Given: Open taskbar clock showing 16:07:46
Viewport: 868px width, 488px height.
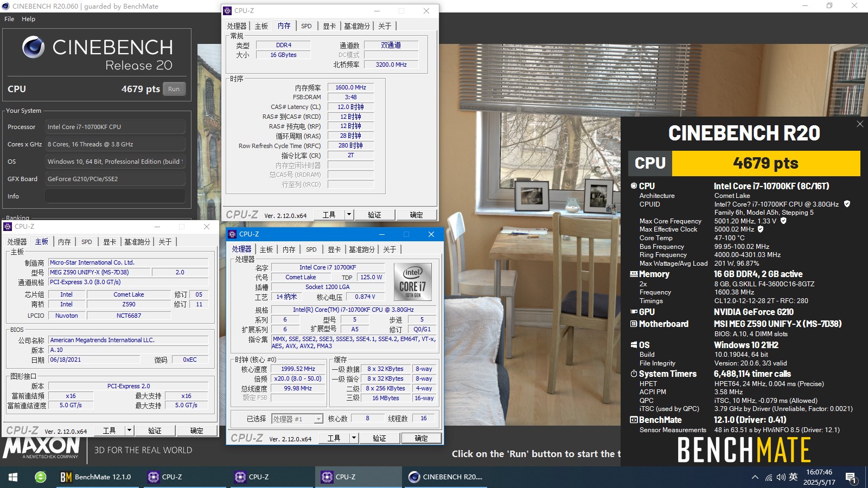Looking at the screenshot, I should (x=819, y=477).
